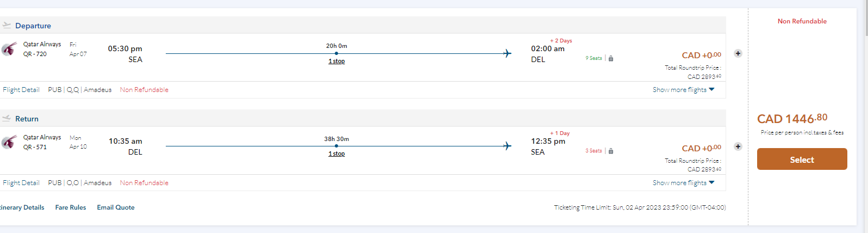Click the departure plane takeoff icon

(x=7, y=25)
